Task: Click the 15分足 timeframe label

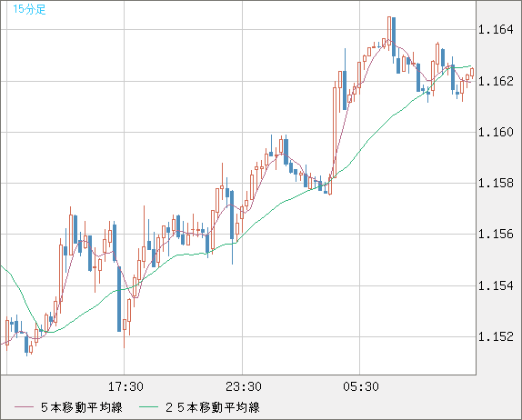Action: tap(29, 9)
